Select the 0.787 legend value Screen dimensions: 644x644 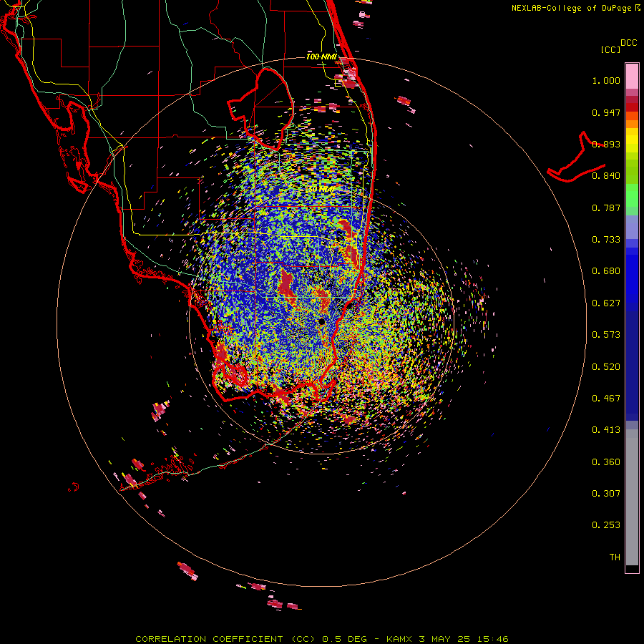coord(606,208)
